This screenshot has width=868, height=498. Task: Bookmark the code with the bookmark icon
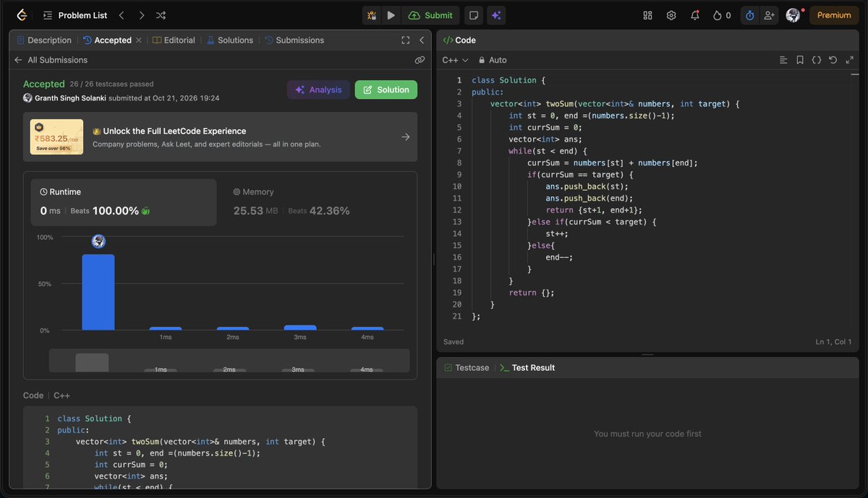(x=800, y=60)
